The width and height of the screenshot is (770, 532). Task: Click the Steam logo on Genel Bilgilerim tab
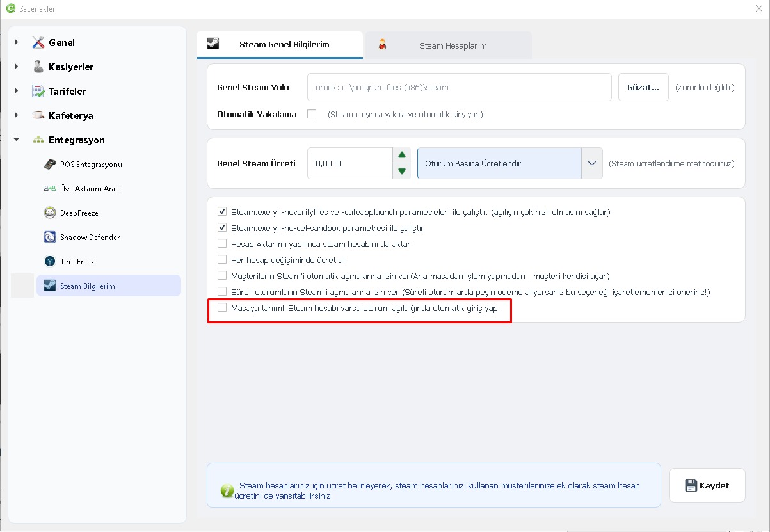[x=213, y=44]
